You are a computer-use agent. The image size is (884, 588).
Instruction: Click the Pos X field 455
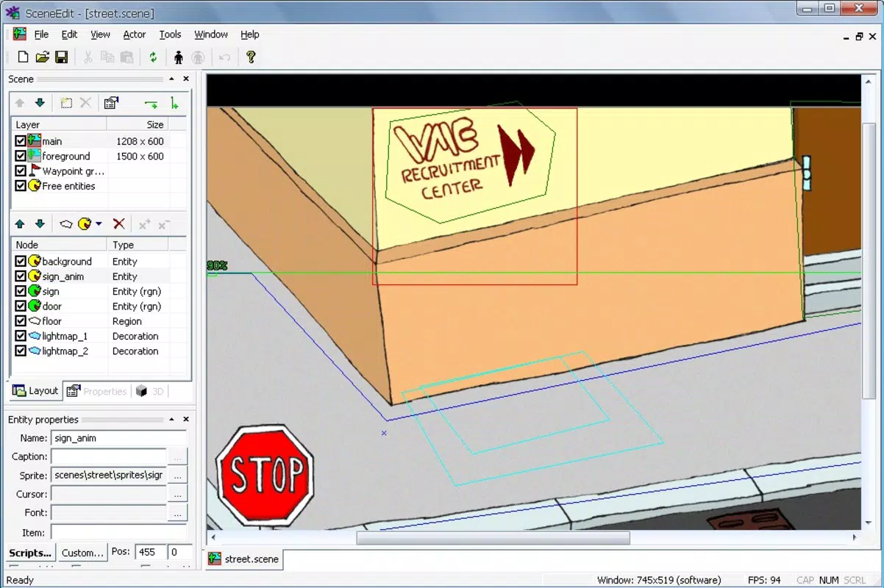pyautogui.click(x=151, y=551)
